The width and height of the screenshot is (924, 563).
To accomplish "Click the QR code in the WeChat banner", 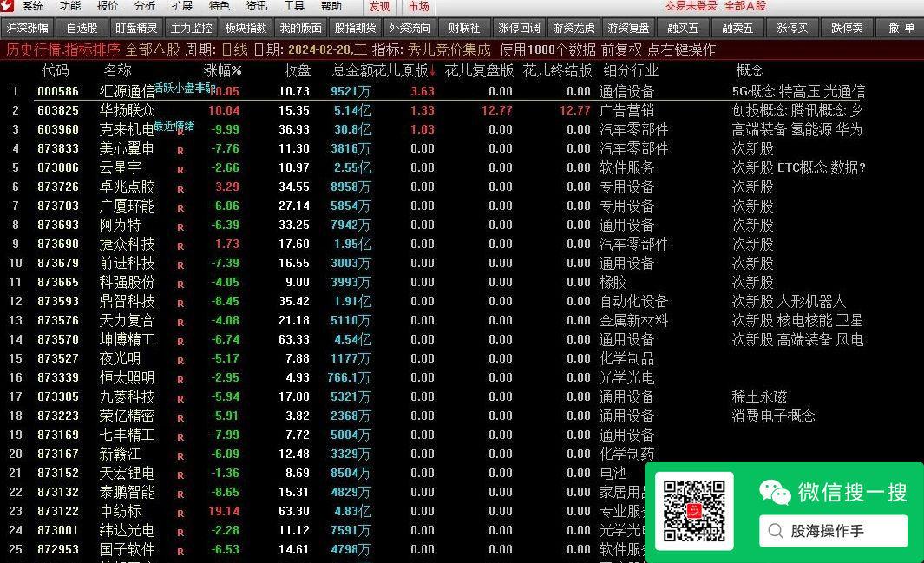I will coord(694,511).
